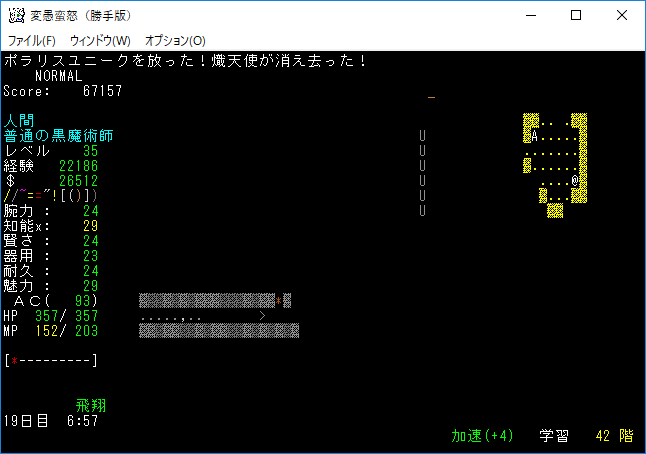Click the 飛翔 levitation status text
This screenshot has width=646, height=454.
pos(91,406)
